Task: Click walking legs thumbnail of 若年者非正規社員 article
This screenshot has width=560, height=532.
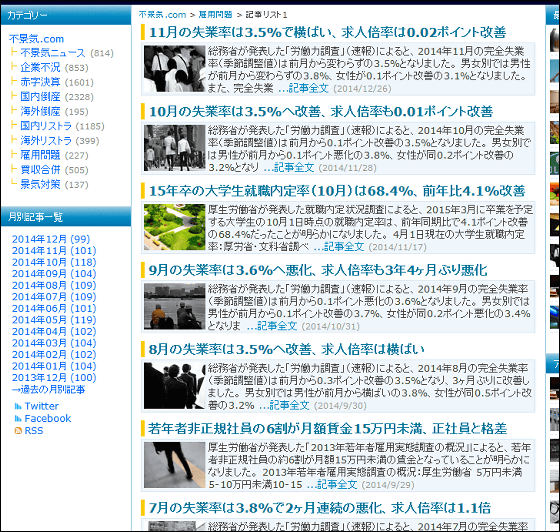Action: click(175, 465)
